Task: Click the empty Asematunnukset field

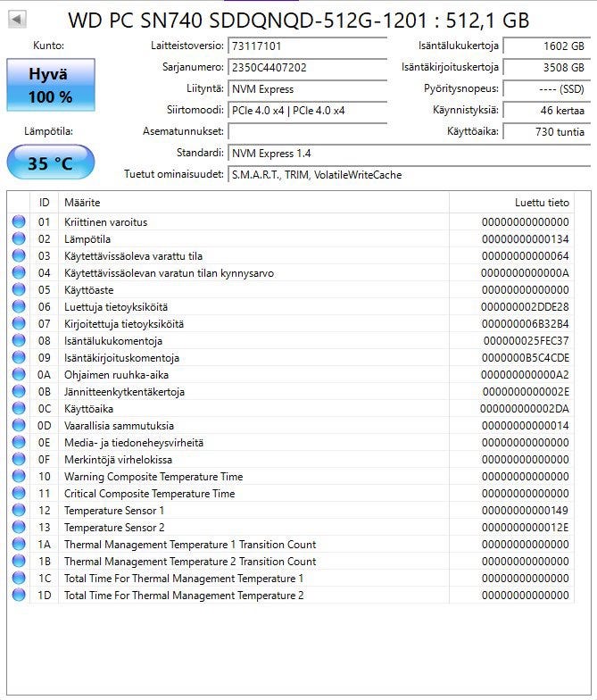Action: 307,132
